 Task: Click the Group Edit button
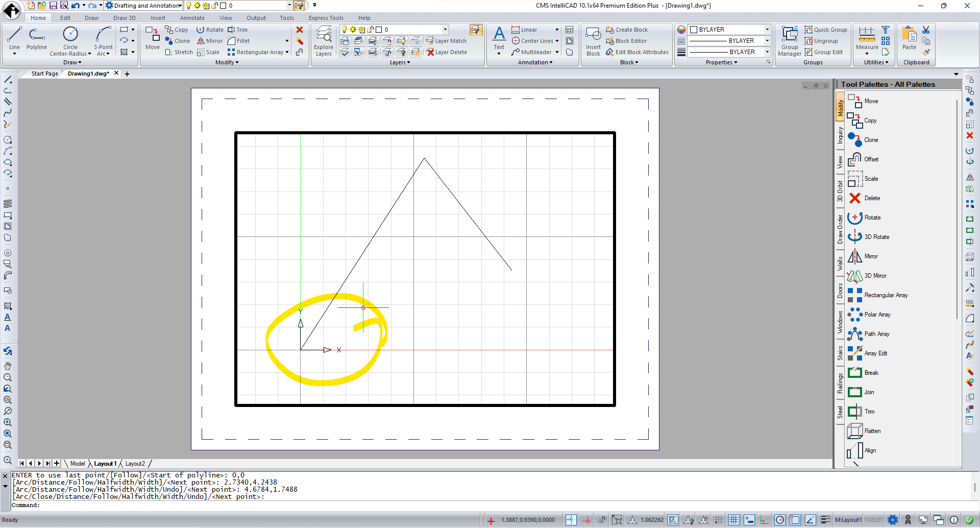coord(823,52)
